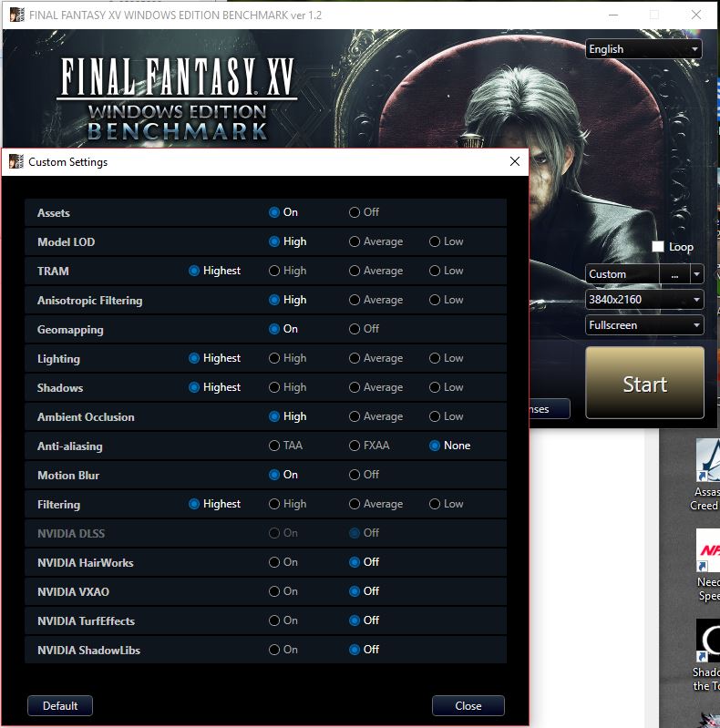
Task: Click the Geomapping label
Action: point(70,330)
